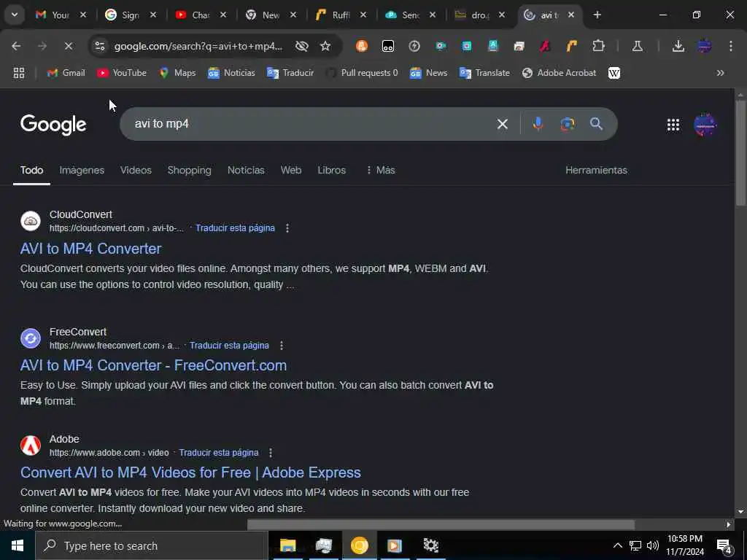Open the Adobe Acrobat bookmark
This screenshot has height=560, width=747.
tap(560, 73)
